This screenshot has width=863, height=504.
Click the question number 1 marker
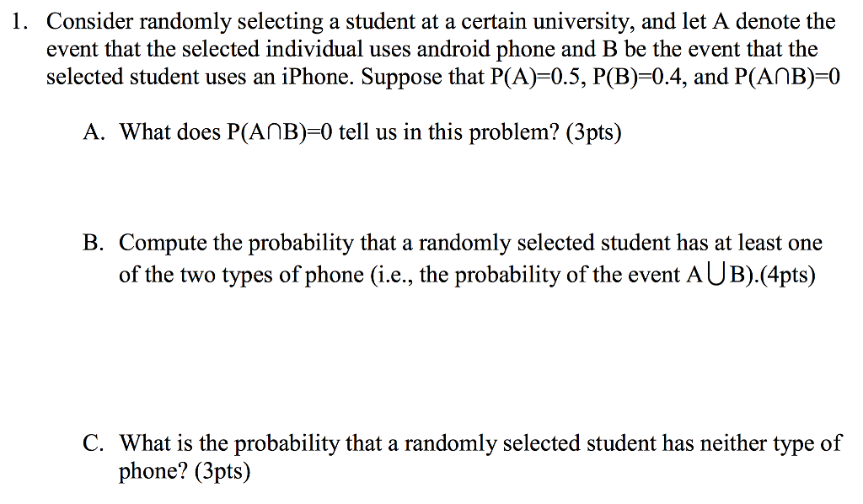coord(19,22)
